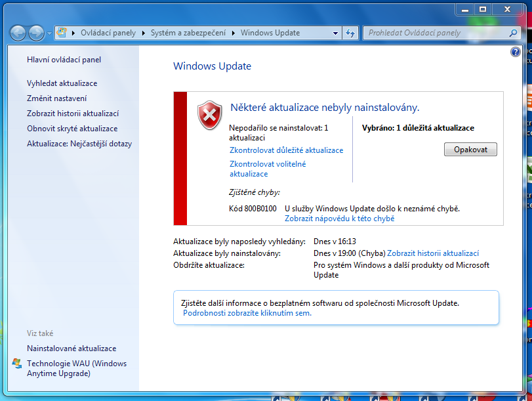Click the red error shield icon
Image resolution: width=532 pixels, height=401 pixels.
click(210, 115)
